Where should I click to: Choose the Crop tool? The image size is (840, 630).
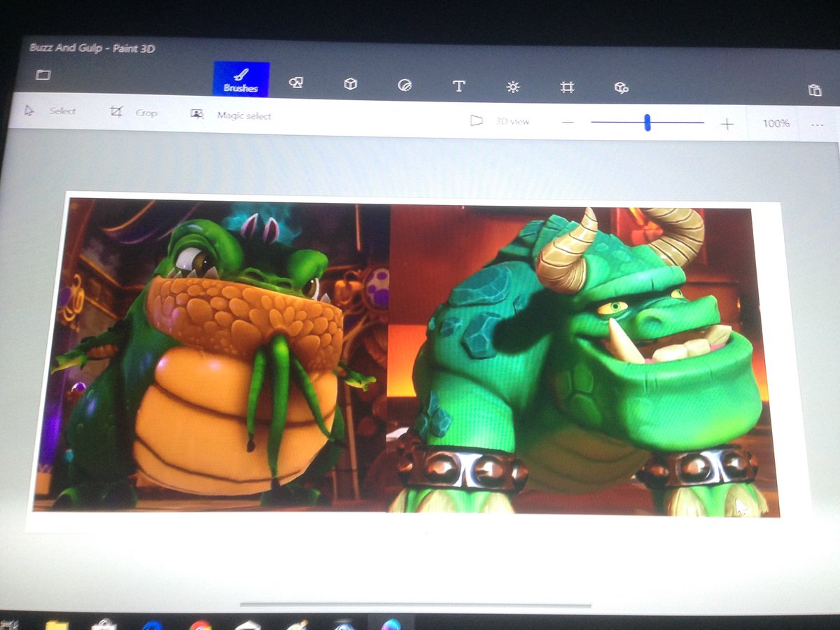coord(134,112)
